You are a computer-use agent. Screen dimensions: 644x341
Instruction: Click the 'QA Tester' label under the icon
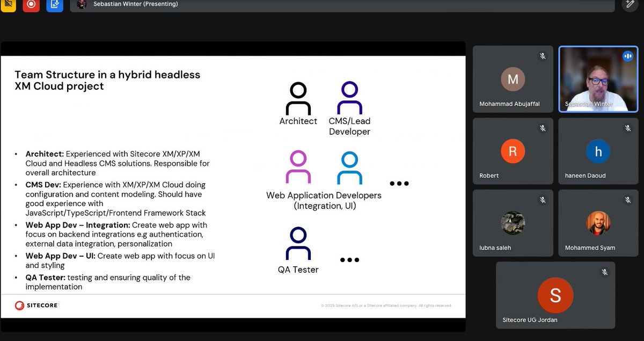(x=298, y=270)
